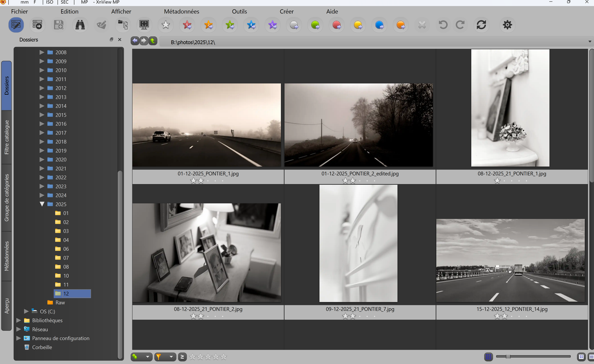594x364 pixels.
Task: Tag with the green color label
Action: click(315, 25)
